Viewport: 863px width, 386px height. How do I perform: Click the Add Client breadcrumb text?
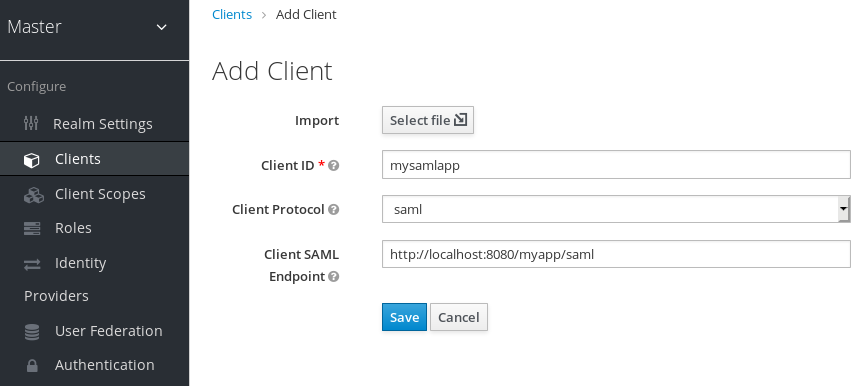click(x=306, y=14)
